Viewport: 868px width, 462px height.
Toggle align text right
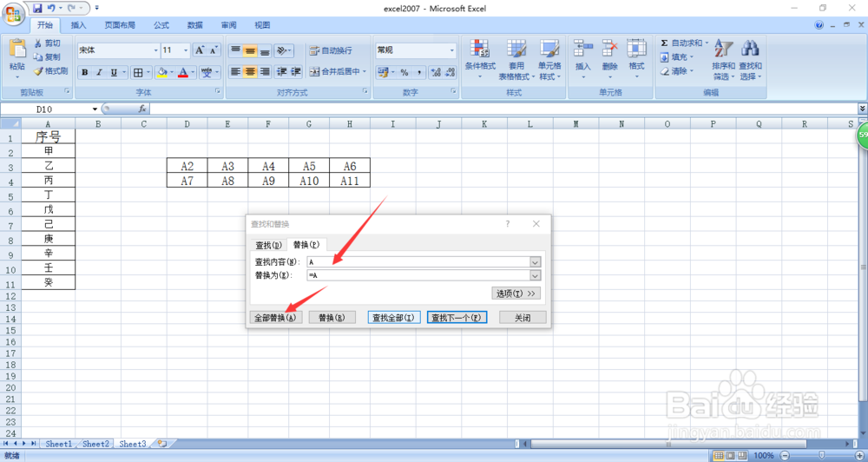tap(265, 71)
